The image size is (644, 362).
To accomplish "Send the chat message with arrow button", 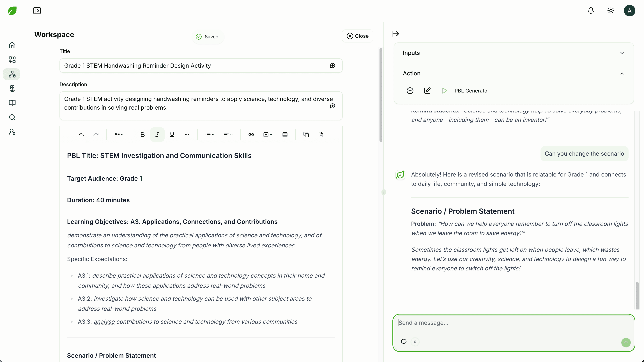I will pos(626,342).
